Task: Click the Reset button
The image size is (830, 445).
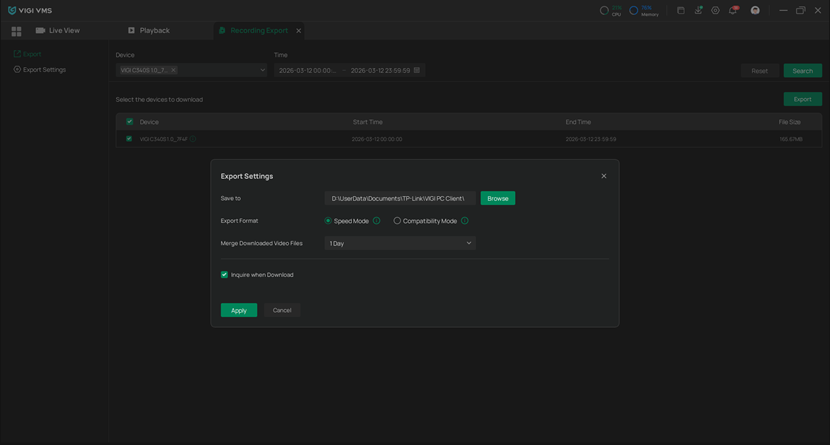Action: 759,70
